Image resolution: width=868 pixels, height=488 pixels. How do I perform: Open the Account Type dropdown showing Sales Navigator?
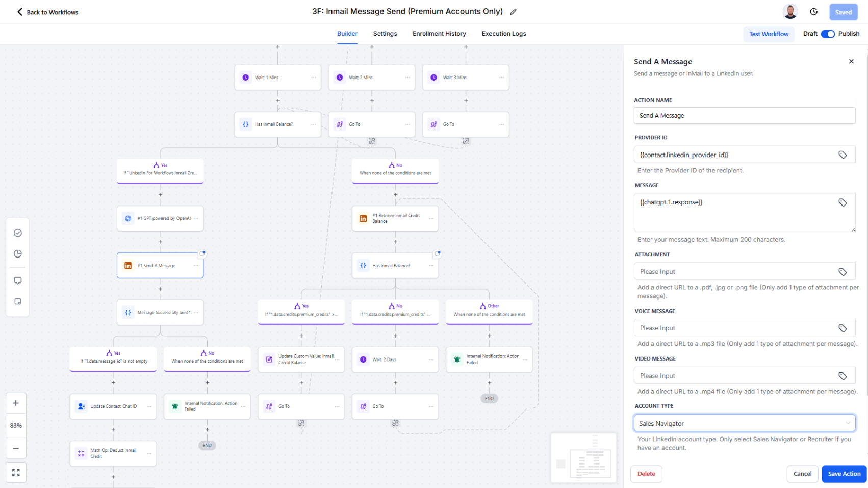(x=744, y=423)
